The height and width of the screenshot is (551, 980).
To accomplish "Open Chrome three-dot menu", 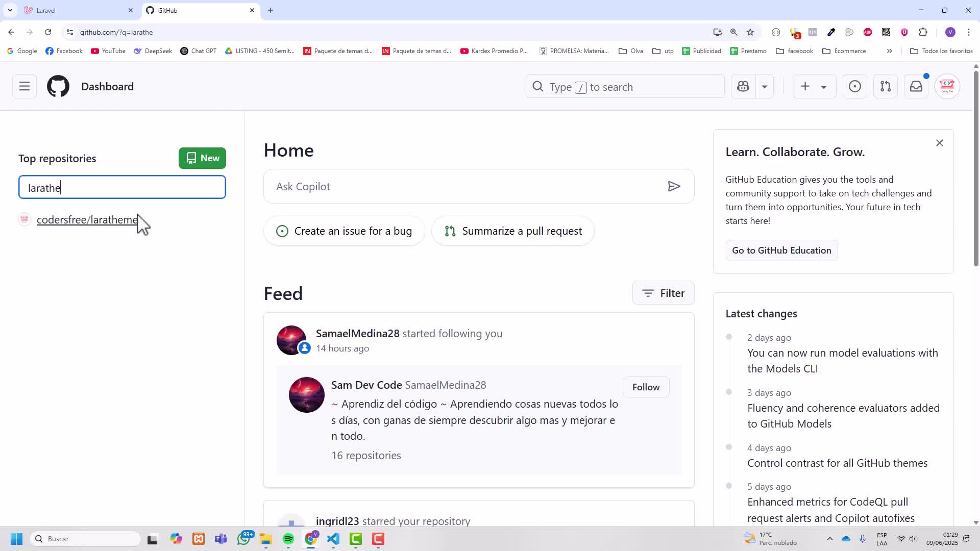I will click(x=968, y=32).
